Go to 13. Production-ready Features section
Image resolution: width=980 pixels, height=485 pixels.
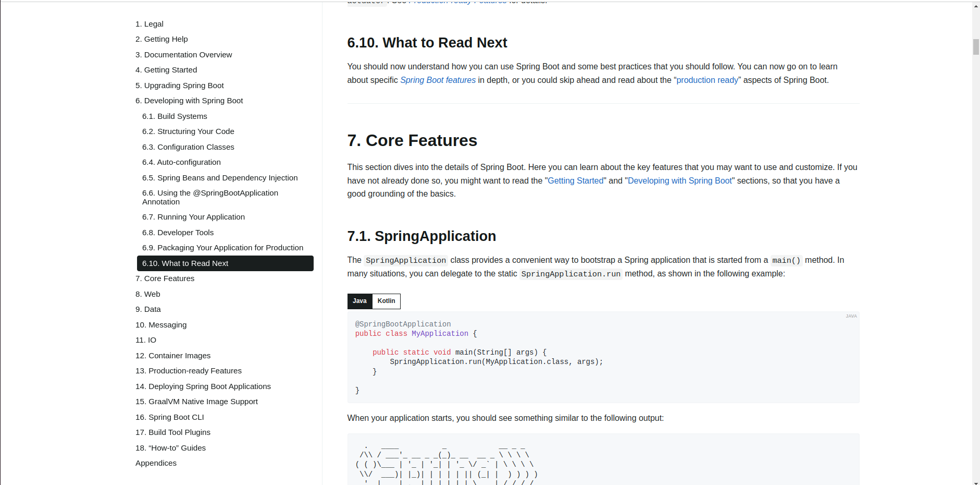point(188,371)
